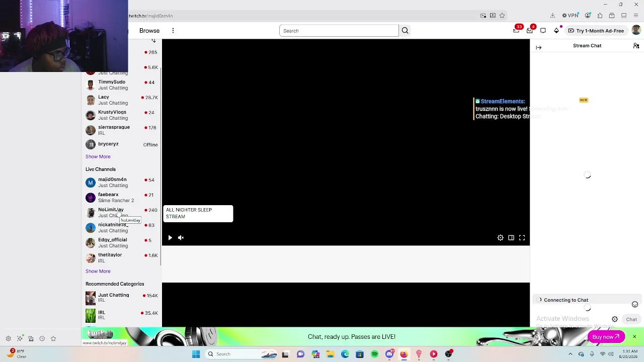Open sidebar history clock icon

click(x=42, y=338)
